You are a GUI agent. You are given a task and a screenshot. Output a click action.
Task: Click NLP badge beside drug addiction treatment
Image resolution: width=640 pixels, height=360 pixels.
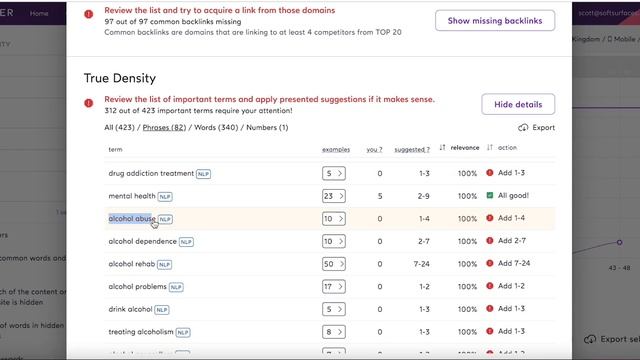(203, 174)
